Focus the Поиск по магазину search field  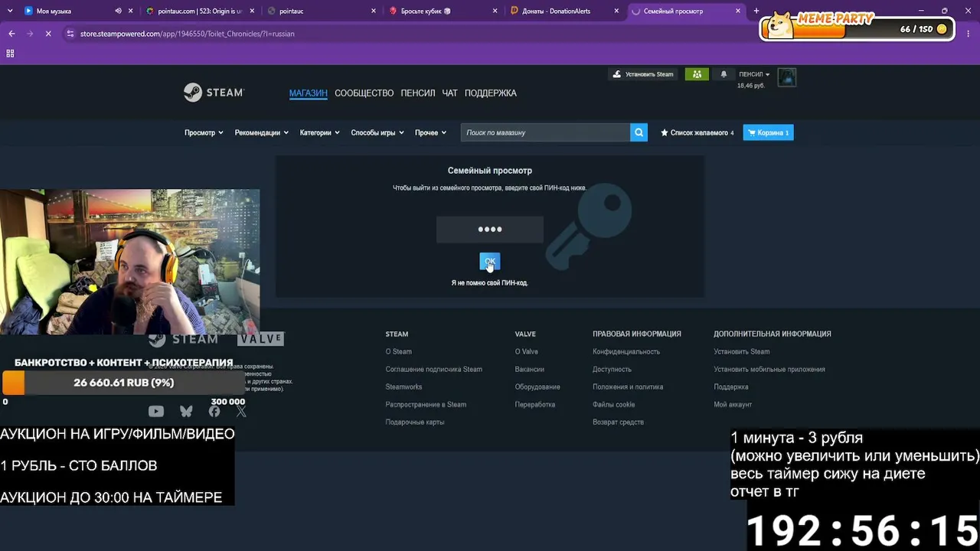(545, 132)
